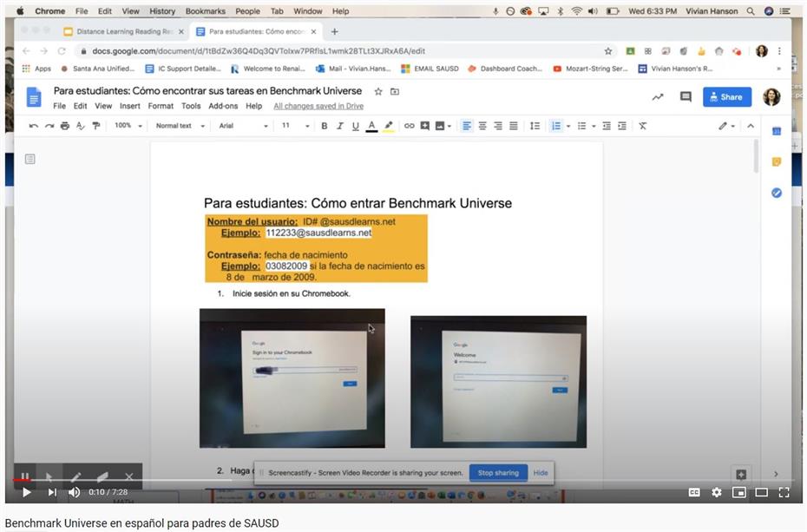The image size is (807, 532).
Task: Open the editing mode pencil dropdown
Action: tap(726, 126)
